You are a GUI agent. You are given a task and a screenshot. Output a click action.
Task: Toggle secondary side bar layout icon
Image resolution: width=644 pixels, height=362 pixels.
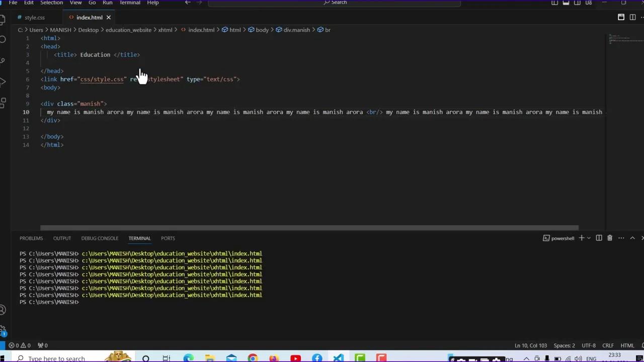click(577, 3)
